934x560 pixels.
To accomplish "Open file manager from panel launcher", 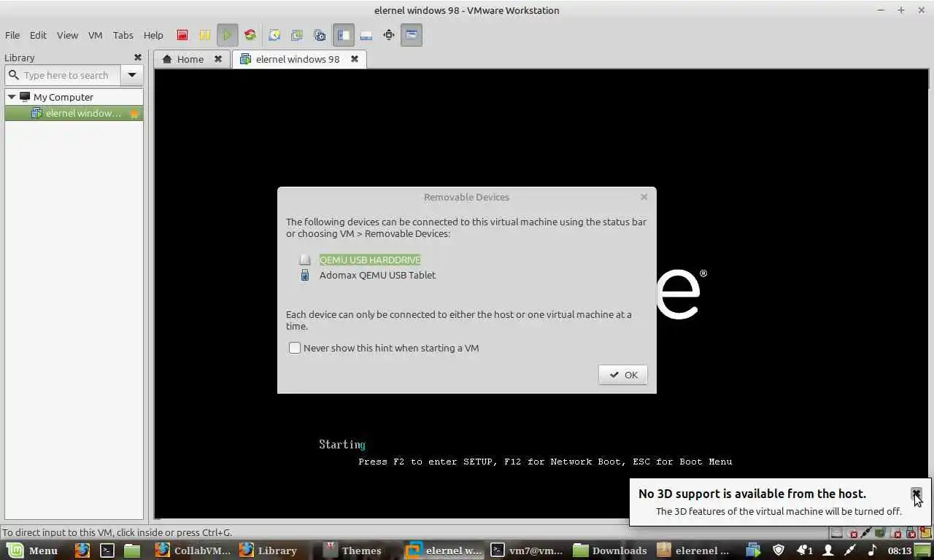I will [132, 551].
